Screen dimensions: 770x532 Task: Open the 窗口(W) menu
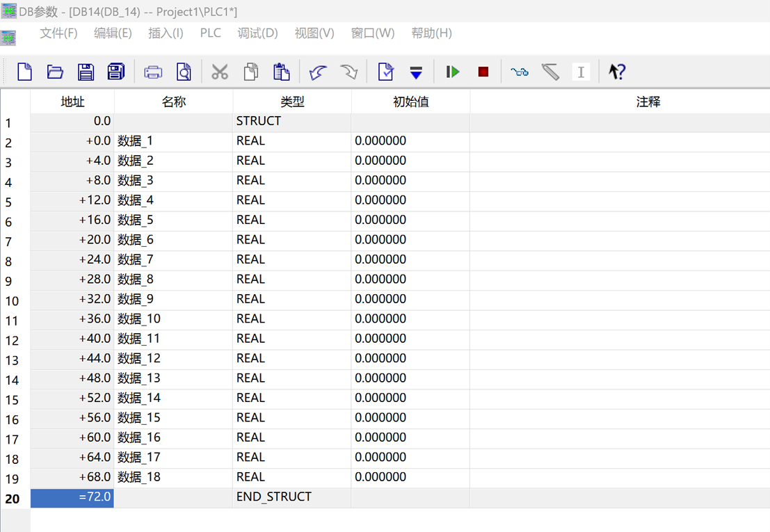point(373,33)
